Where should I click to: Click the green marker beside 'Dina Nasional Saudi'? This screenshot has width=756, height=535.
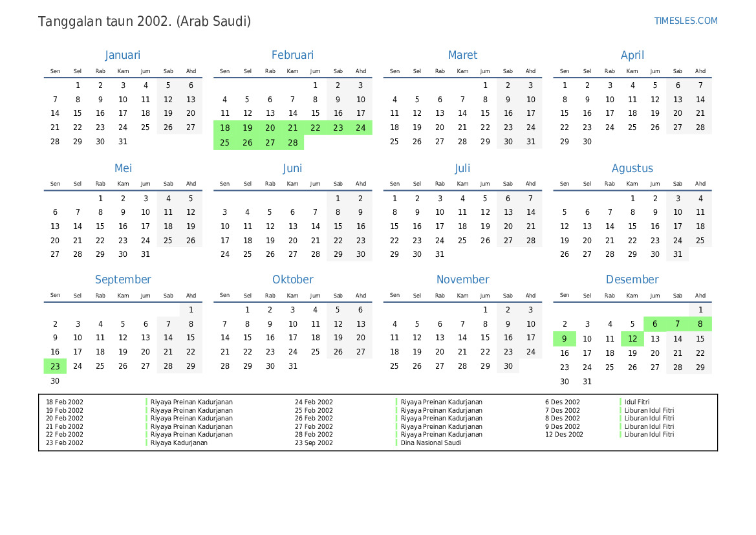click(x=396, y=443)
